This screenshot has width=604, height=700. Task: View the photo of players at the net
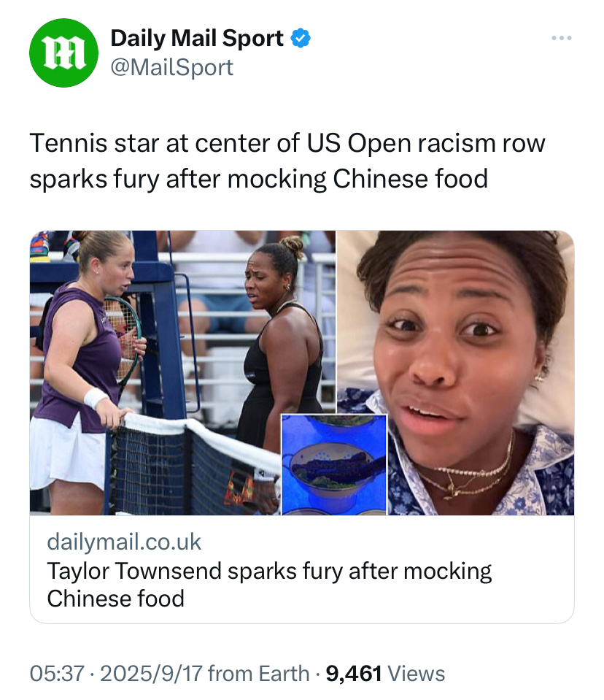click(182, 372)
